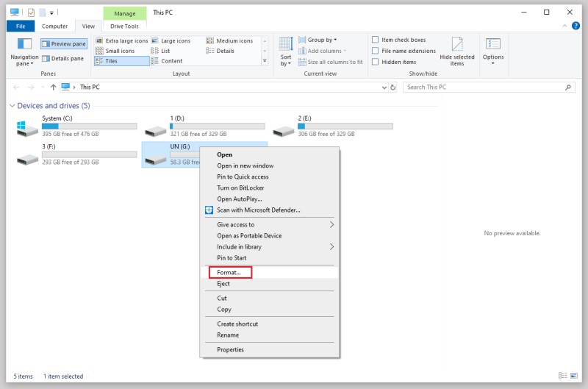The height and width of the screenshot is (389, 588).
Task: Click Hide selected items icon
Action: pyautogui.click(x=456, y=45)
